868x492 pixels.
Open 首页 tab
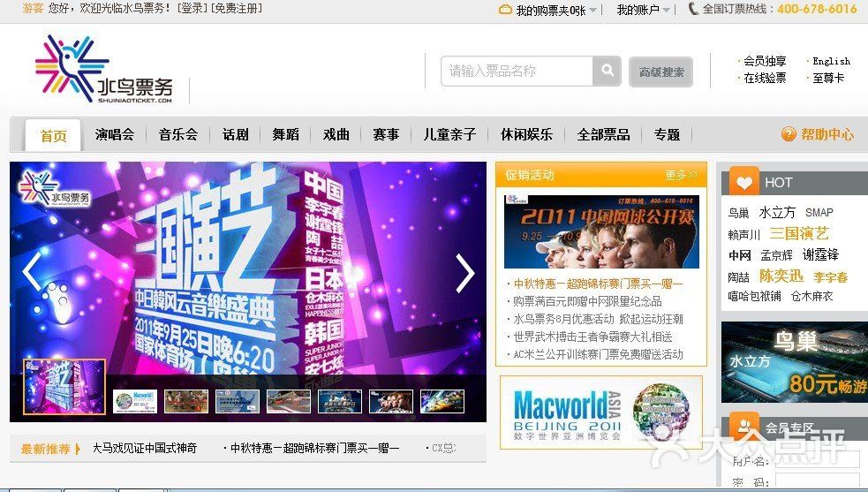(x=53, y=135)
